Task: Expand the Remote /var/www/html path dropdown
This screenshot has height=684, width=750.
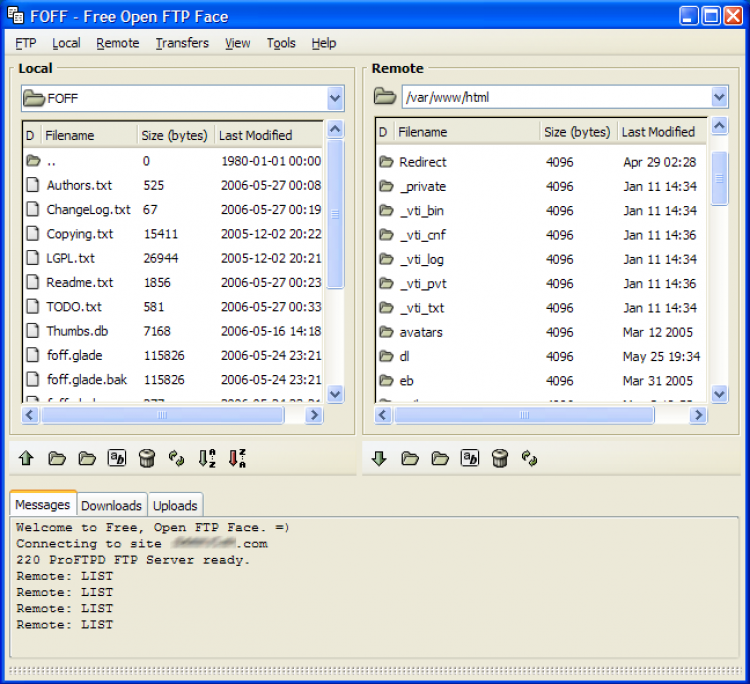Action: (719, 97)
